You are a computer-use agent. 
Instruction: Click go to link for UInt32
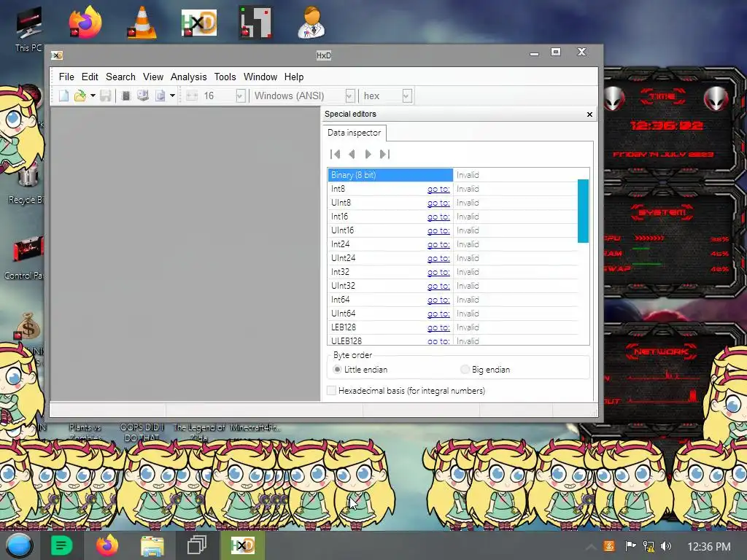coord(438,286)
